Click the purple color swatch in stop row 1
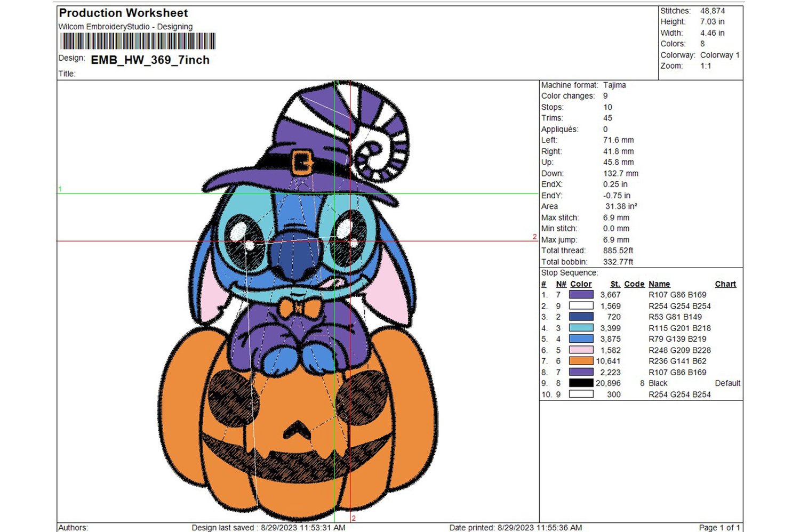Viewport: 800px width, 532px height. pyautogui.click(x=581, y=294)
